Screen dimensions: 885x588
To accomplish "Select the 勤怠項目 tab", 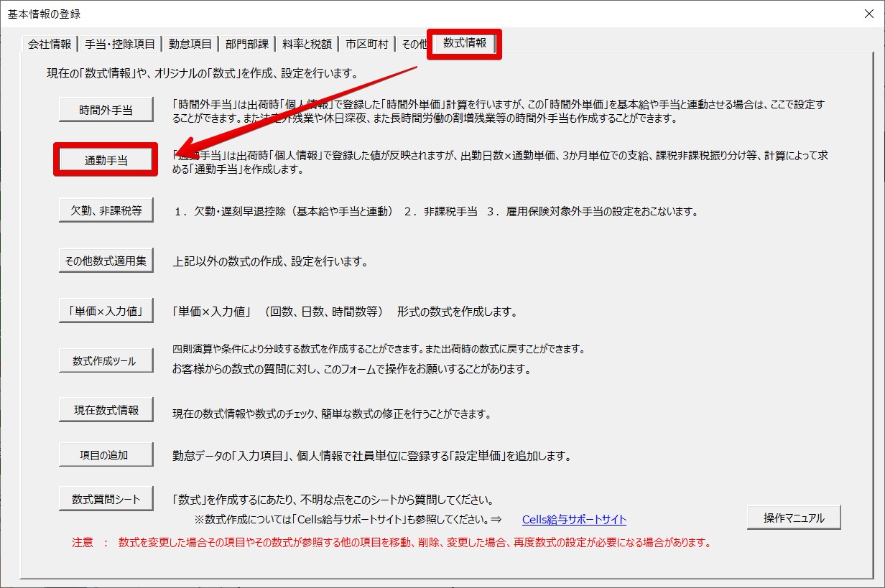I will (190, 45).
